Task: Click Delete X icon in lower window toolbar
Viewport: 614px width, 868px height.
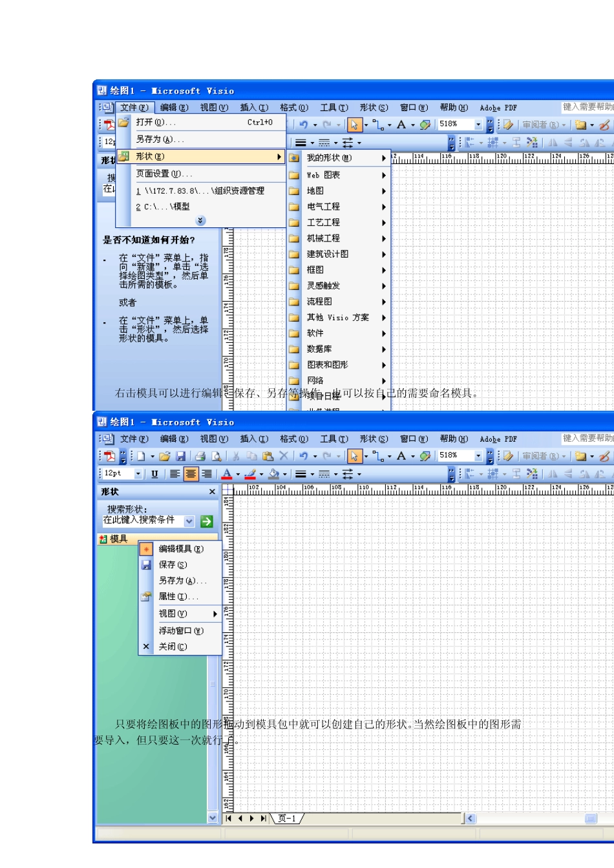Action: (x=284, y=456)
